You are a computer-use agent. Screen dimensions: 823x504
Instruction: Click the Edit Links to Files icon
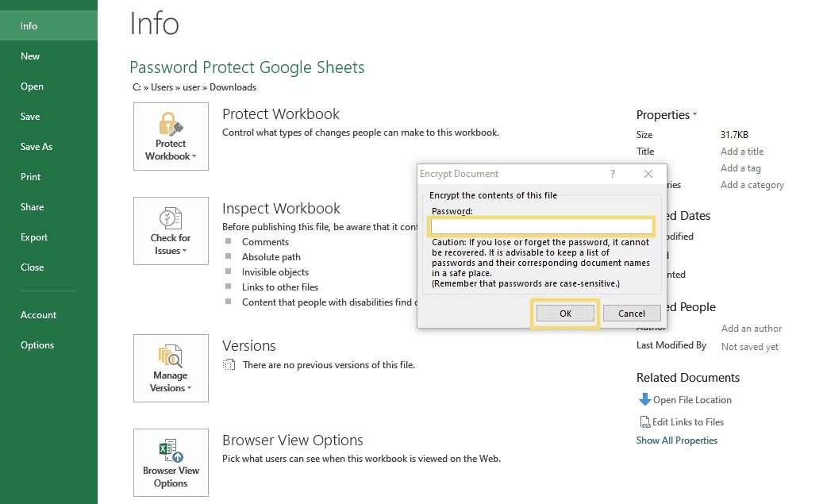(x=644, y=422)
